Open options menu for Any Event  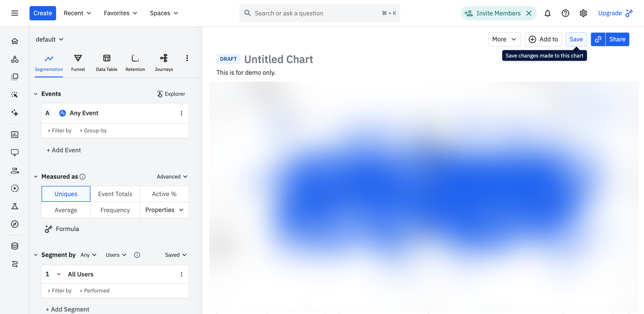click(181, 113)
